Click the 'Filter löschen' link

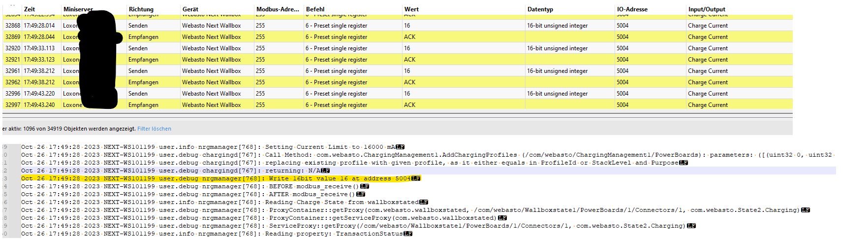154,129
